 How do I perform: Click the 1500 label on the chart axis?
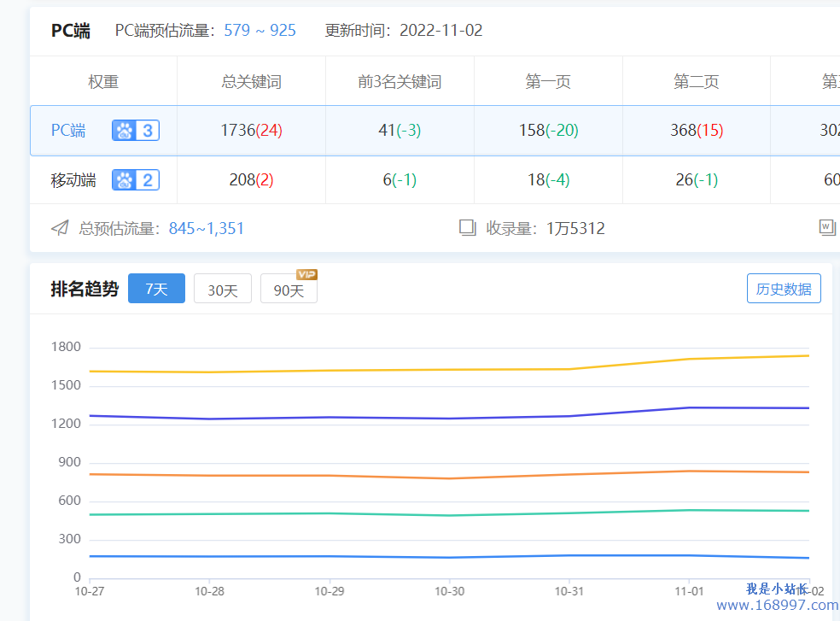66,385
